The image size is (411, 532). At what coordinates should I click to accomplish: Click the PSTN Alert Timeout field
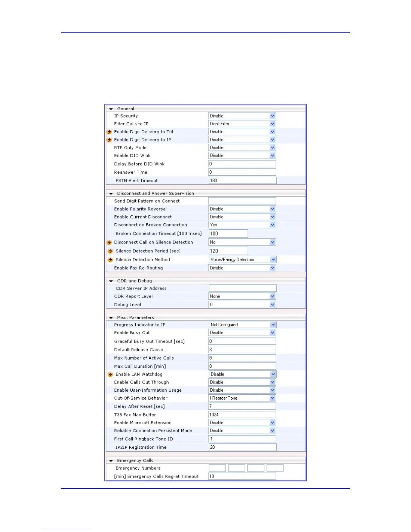(242, 181)
